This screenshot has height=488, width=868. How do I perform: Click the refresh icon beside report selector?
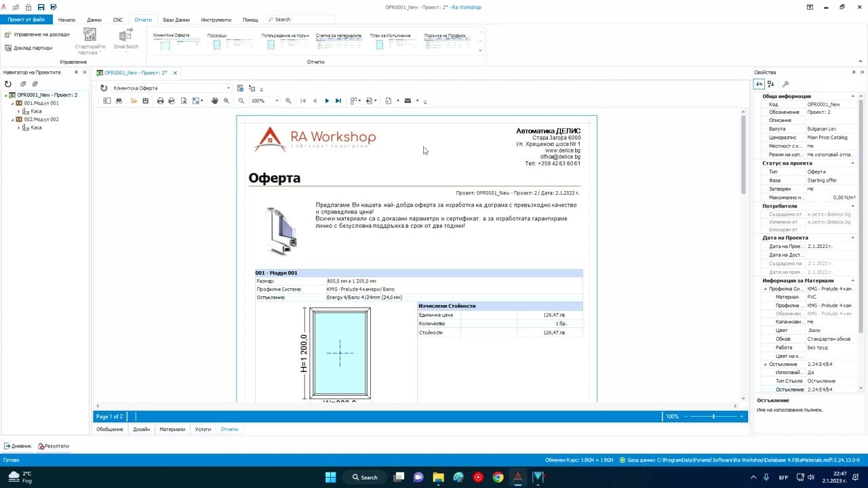point(104,88)
